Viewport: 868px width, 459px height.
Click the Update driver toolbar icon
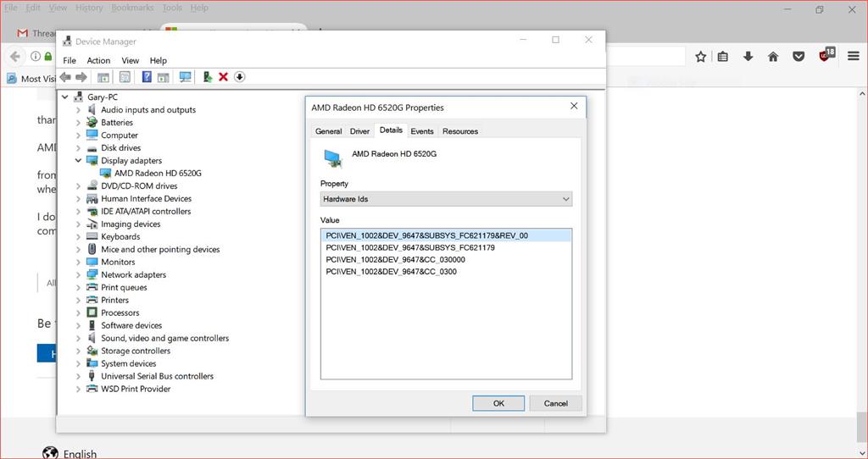pyautogui.click(x=208, y=77)
